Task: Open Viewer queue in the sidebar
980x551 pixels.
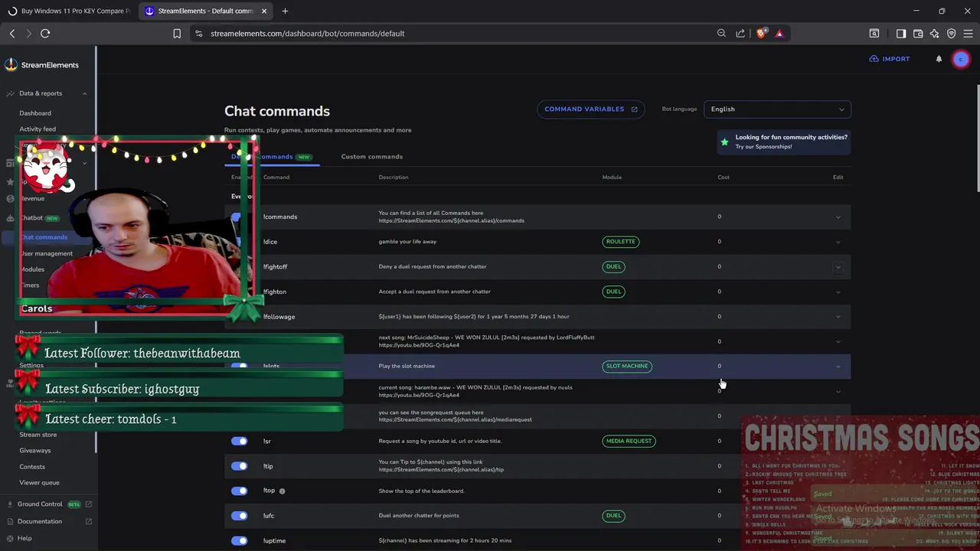Action: coord(39,483)
